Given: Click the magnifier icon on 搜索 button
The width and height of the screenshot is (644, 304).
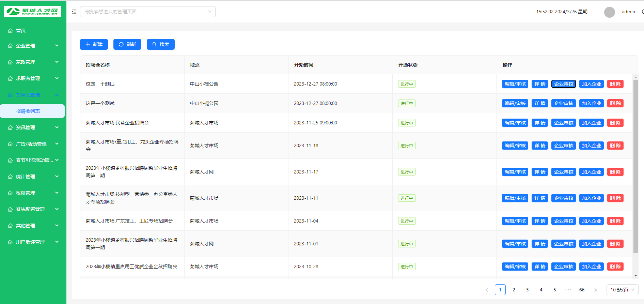Looking at the screenshot, I should (x=155, y=44).
